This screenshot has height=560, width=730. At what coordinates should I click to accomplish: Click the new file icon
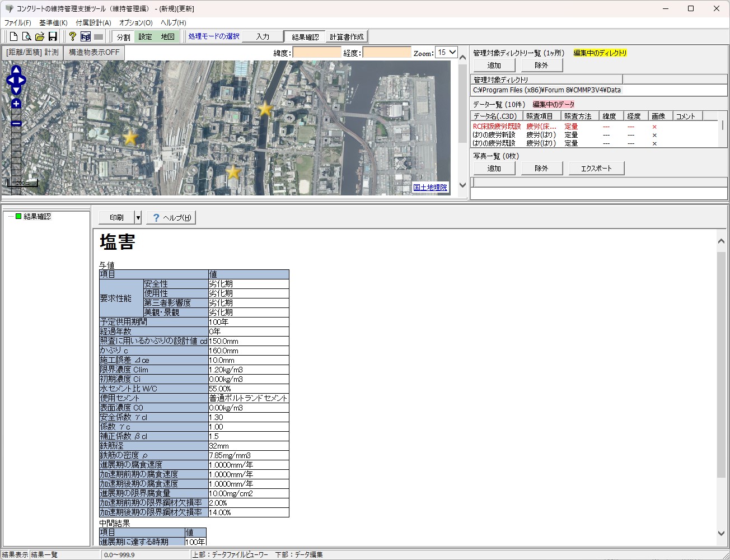pos(13,37)
